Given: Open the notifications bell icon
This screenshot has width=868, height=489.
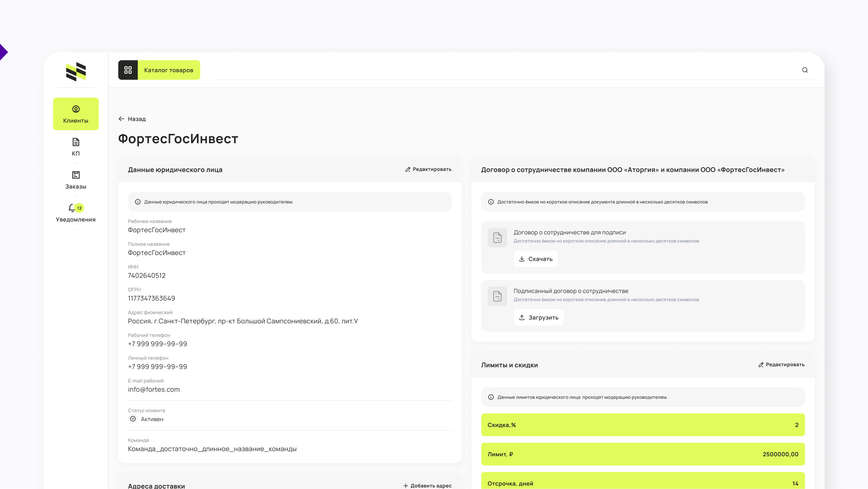Looking at the screenshot, I should point(72,208).
